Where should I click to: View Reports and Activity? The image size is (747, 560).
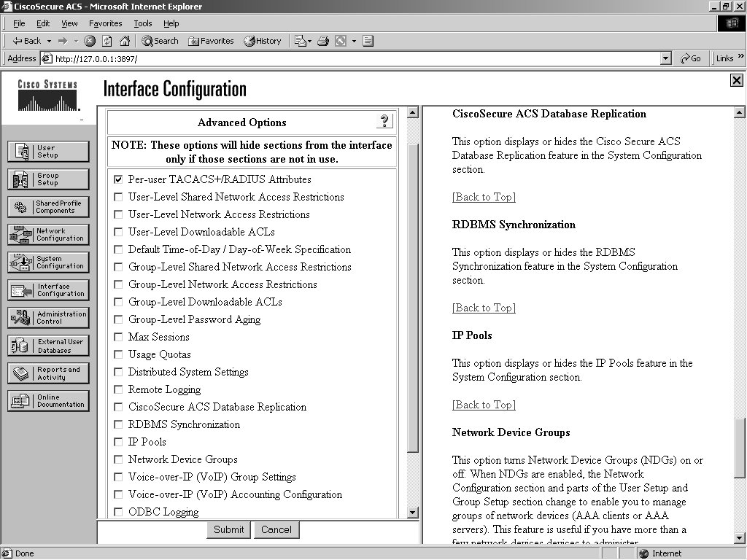[48, 373]
